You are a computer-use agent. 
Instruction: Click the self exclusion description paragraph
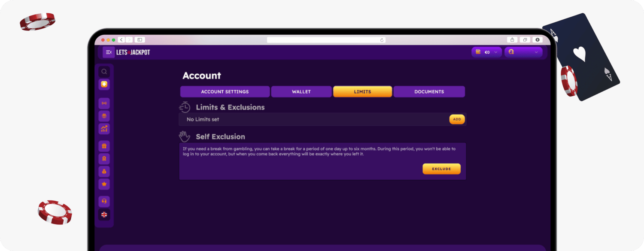(319, 151)
